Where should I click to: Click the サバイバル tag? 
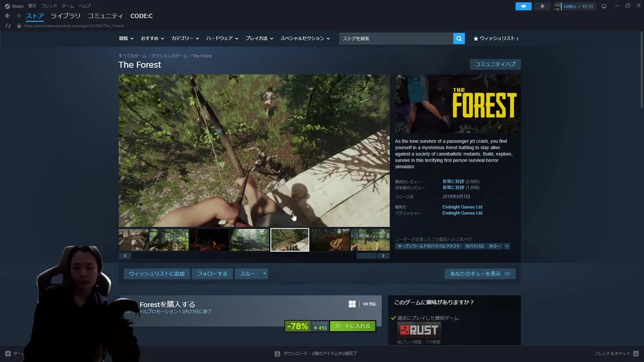(474, 246)
